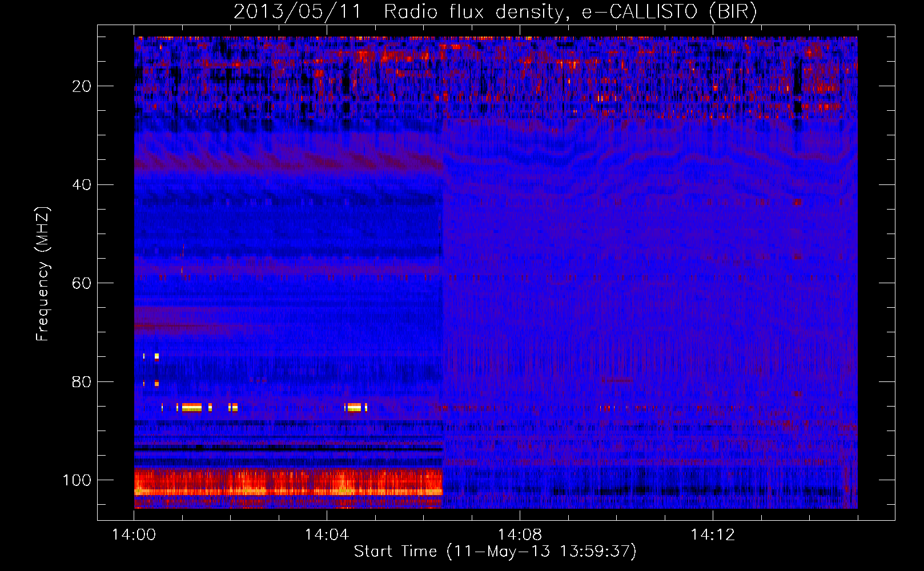Click the '60' frequency tick label

point(82,283)
